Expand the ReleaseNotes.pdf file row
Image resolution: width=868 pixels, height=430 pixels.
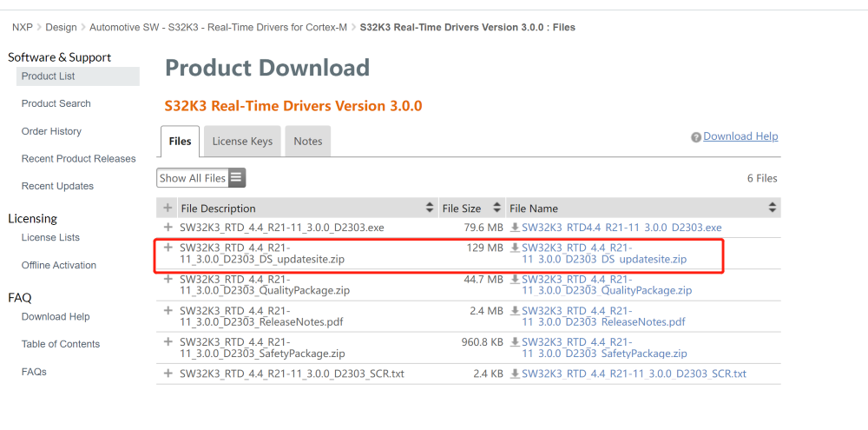pyautogui.click(x=168, y=310)
